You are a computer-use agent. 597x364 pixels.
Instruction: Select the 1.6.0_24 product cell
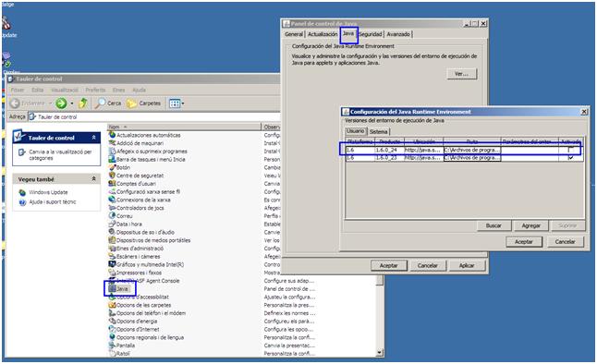[389, 150]
